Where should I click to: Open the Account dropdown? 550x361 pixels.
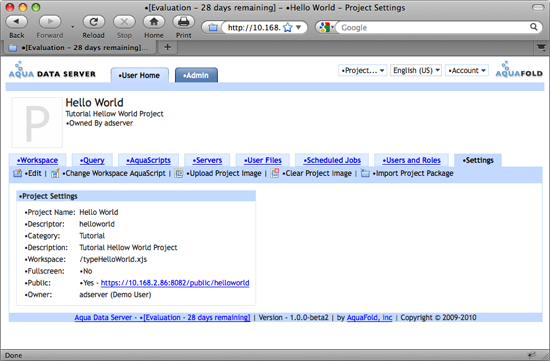[x=467, y=71]
